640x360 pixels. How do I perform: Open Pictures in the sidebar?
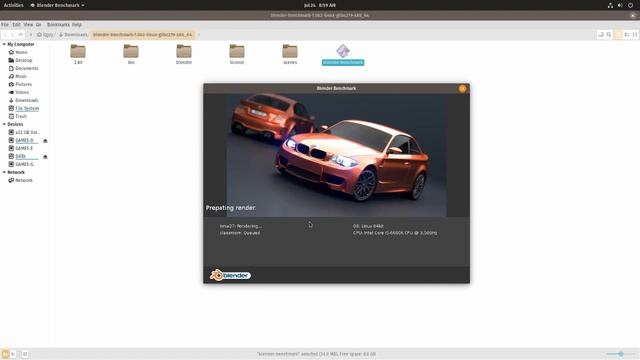(x=20, y=84)
